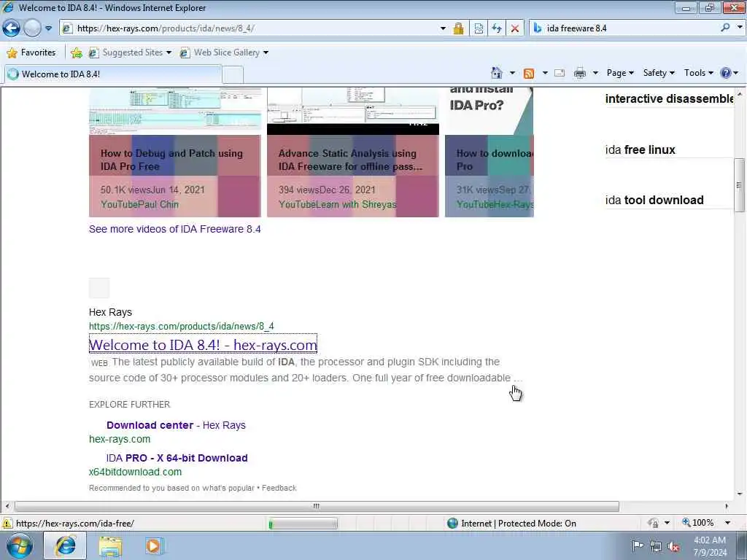Click 'Download center - Hex Rays' link

[176, 425]
